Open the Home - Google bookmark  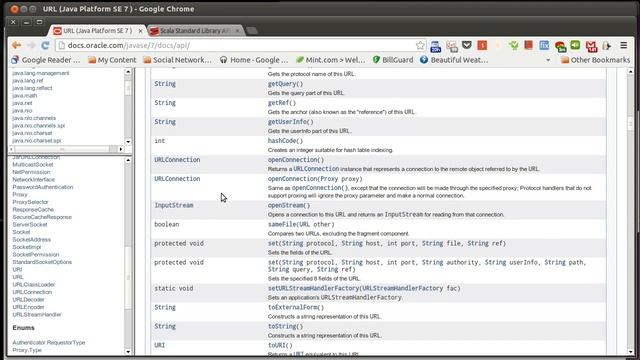(254, 60)
